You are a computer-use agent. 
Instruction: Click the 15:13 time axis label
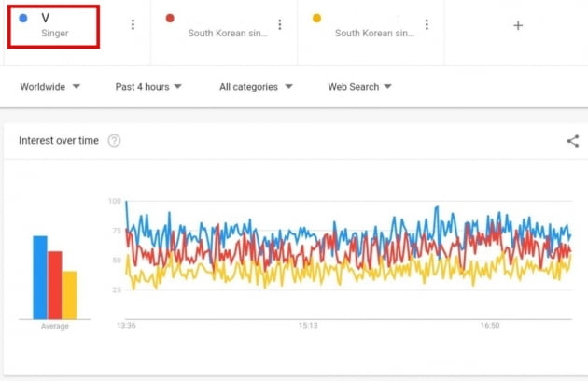coord(308,326)
